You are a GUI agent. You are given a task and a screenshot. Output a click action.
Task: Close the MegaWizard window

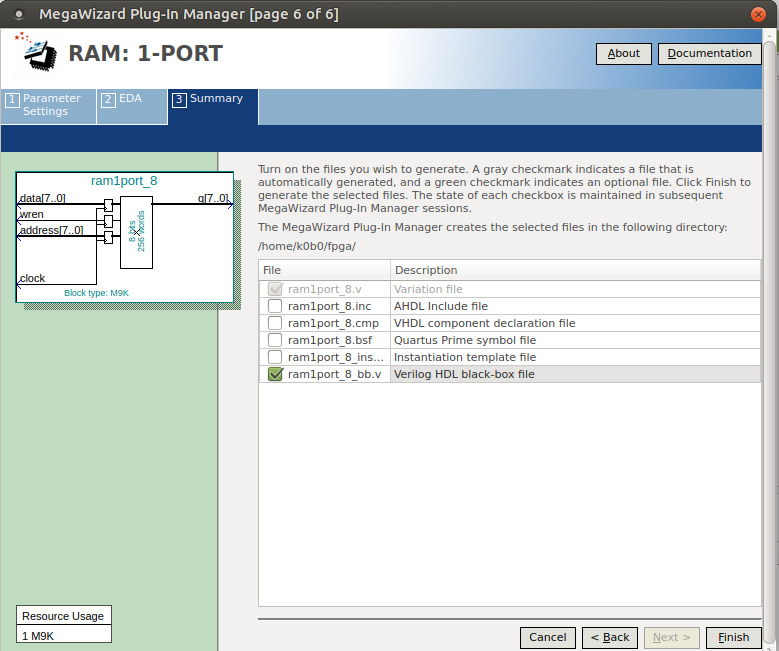pos(758,14)
